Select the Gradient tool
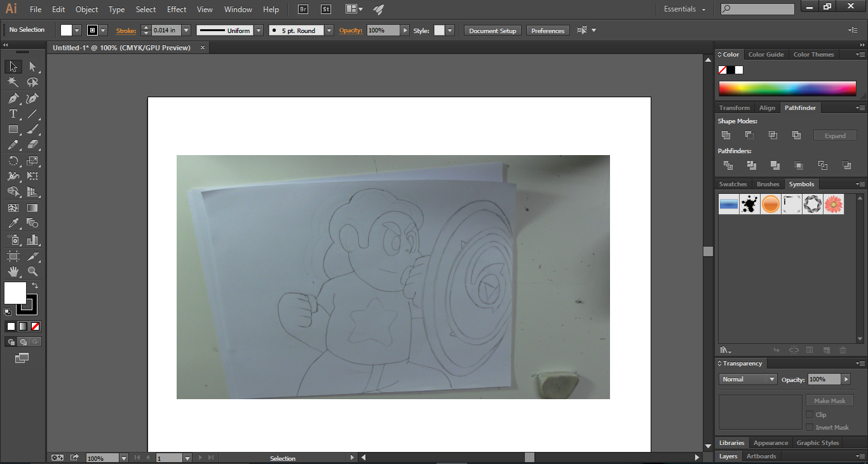The width and height of the screenshot is (868, 464). [32, 208]
